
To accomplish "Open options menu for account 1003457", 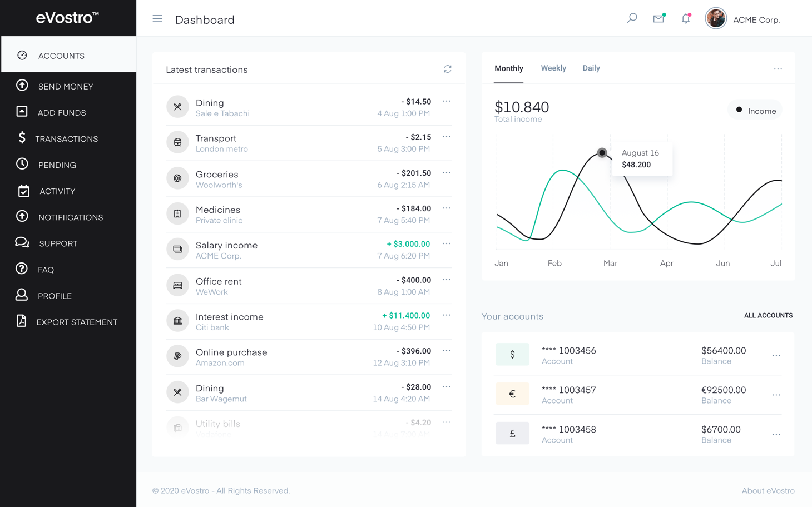I will [776, 395].
